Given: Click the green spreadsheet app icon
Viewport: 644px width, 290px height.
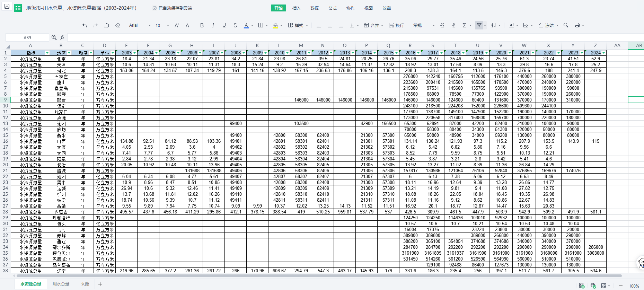Looking at the screenshot, I should [18, 8].
